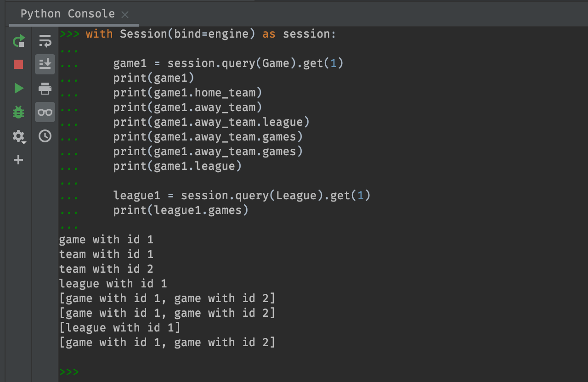Screen dimensions: 588x382
Task: Stop the console with red square
Action: pos(18,64)
